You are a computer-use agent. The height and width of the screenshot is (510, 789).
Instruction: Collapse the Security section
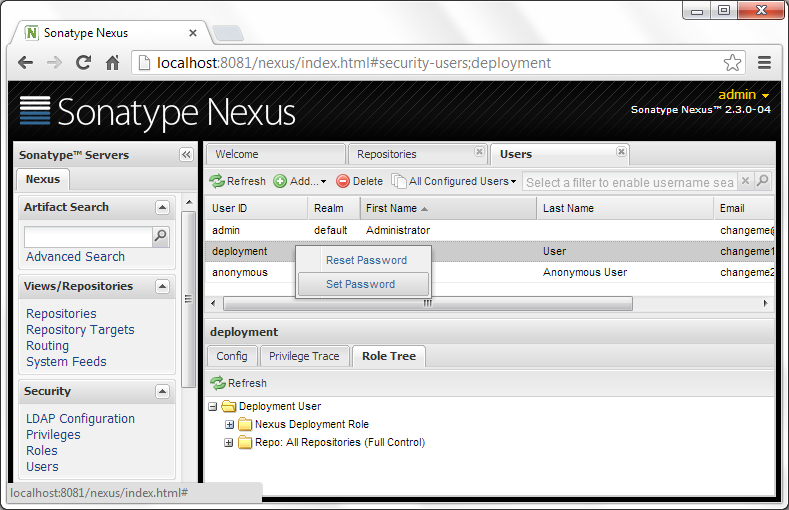(x=163, y=392)
